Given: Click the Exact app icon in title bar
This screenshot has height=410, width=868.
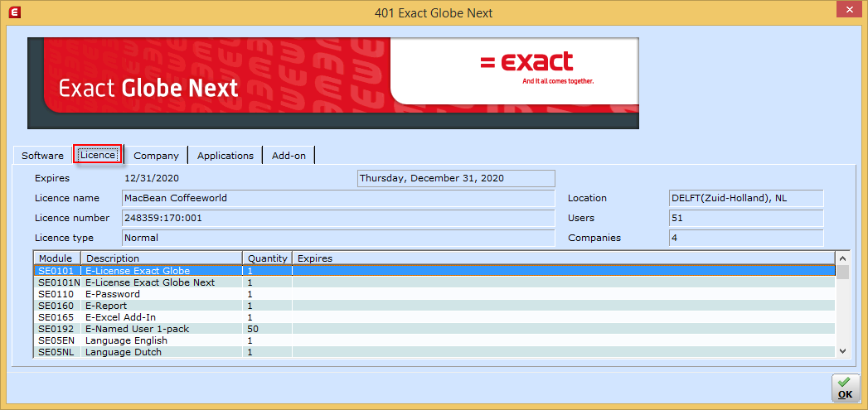Looking at the screenshot, I should coord(16,12).
